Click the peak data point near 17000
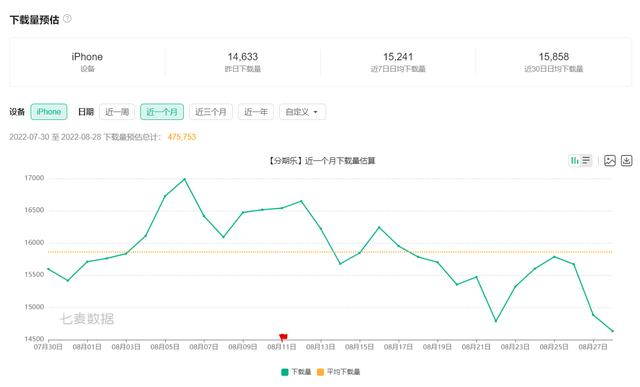Screen dimensions: 640x387 (184, 179)
